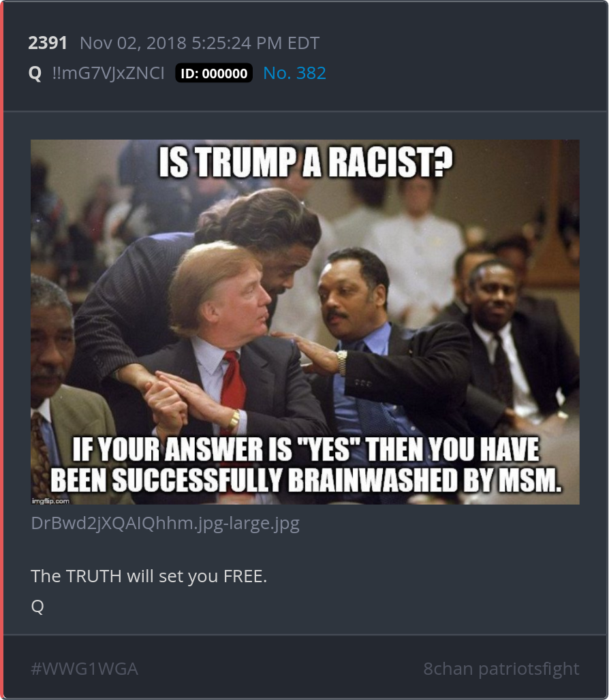Open the No. 382 post link
The width and height of the screenshot is (609, 700).
click(x=295, y=74)
